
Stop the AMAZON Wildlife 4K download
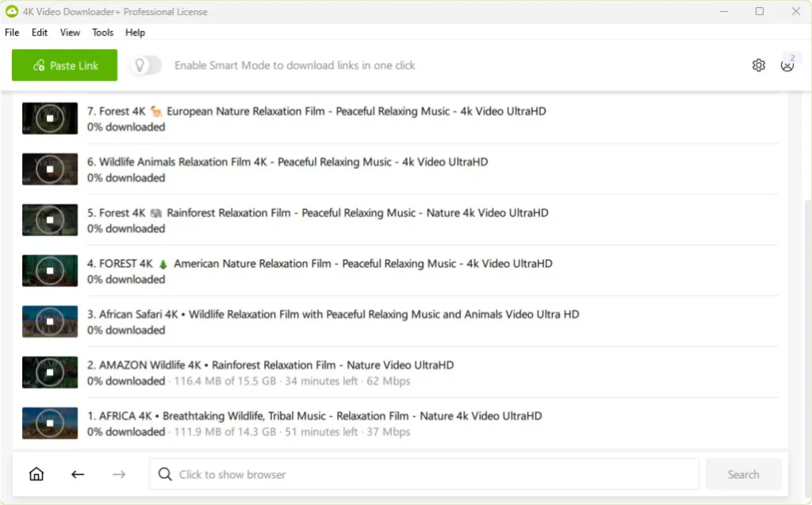(x=50, y=372)
